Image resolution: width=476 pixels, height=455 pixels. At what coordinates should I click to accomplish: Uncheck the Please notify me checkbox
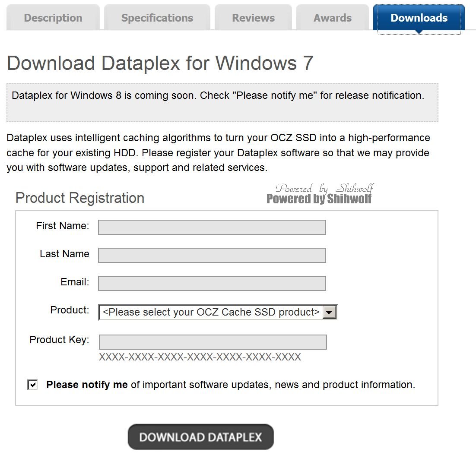pyautogui.click(x=32, y=385)
